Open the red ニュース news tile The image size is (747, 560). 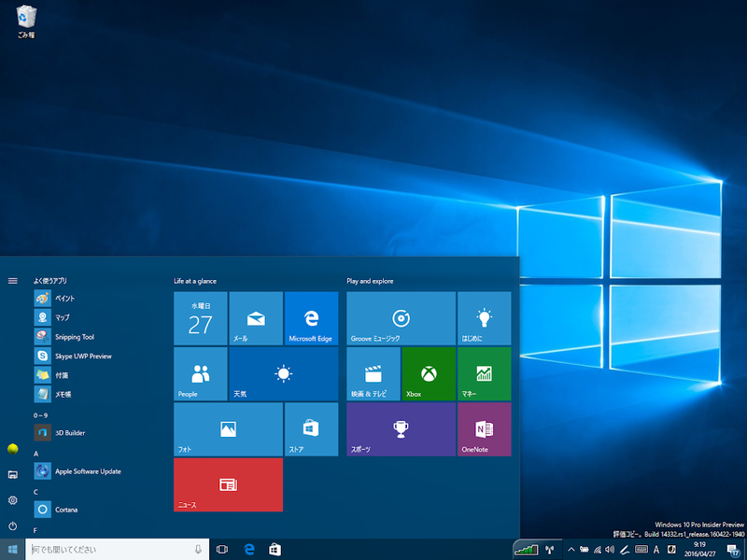[228, 484]
